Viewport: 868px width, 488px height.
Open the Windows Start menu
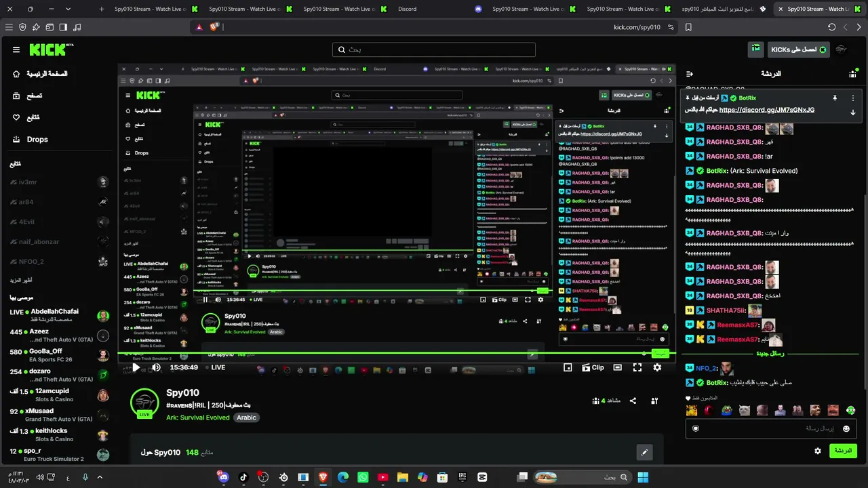643,477
